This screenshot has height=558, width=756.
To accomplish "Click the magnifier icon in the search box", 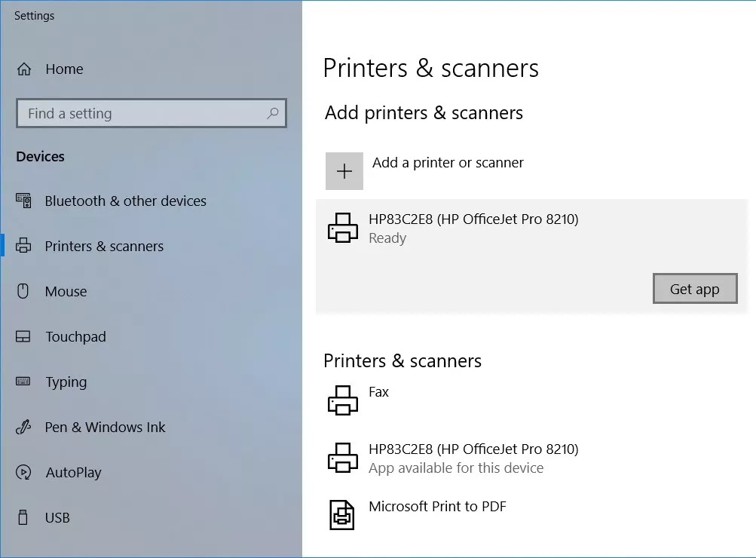I will [273, 114].
